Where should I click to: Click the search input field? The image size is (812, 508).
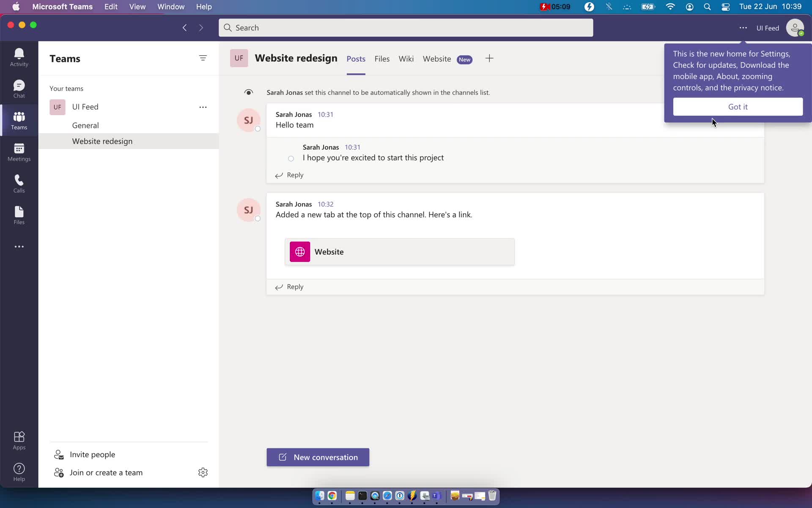[x=406, y=28]
